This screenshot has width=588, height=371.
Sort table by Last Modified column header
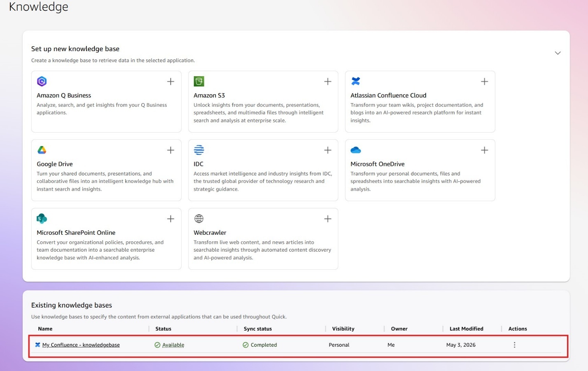coord(467,329)
